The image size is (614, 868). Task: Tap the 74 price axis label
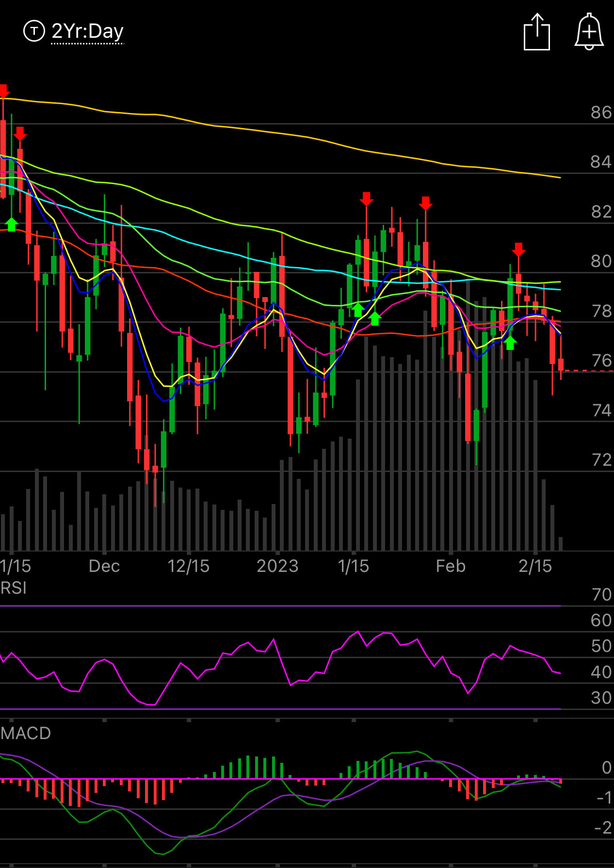[601, 410]
